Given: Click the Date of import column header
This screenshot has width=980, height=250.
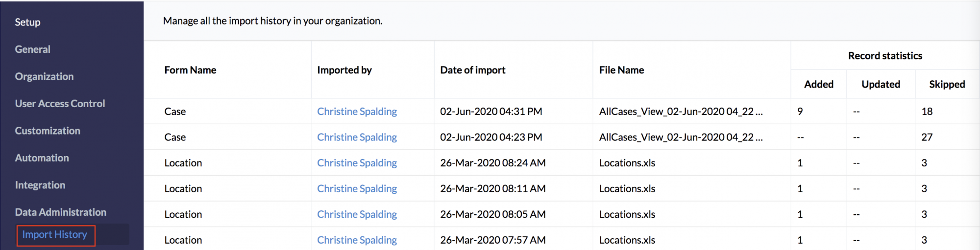Looking at the screenshot, I should (472, 70).
